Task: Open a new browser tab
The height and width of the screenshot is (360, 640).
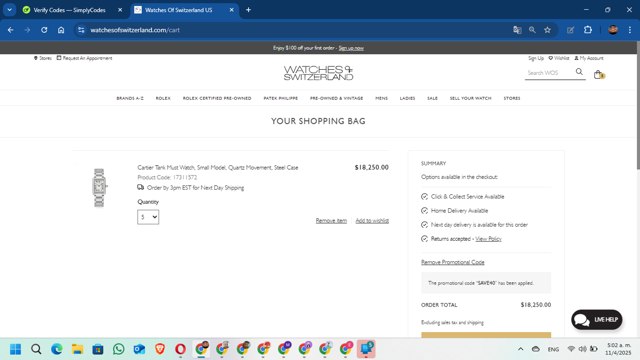Action: click(248, 10)
